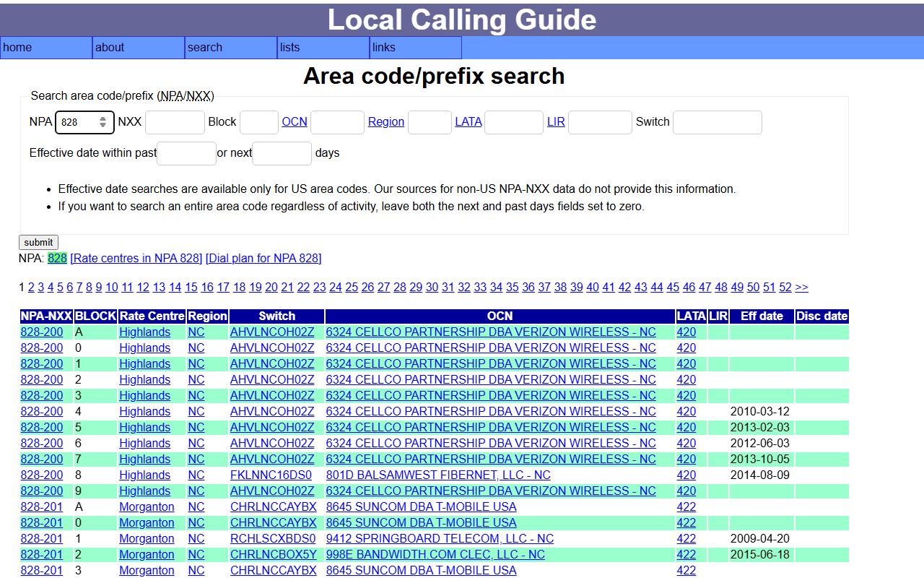The height and width of the screenshot is (578, 924).
Task: Click the LIR label link
Action: 556,122
